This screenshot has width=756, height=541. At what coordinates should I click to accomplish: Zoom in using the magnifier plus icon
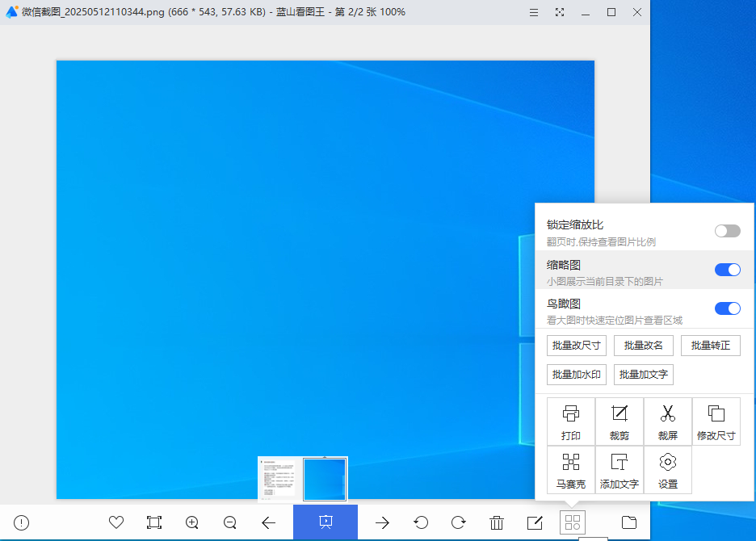[x=192, y=522]
